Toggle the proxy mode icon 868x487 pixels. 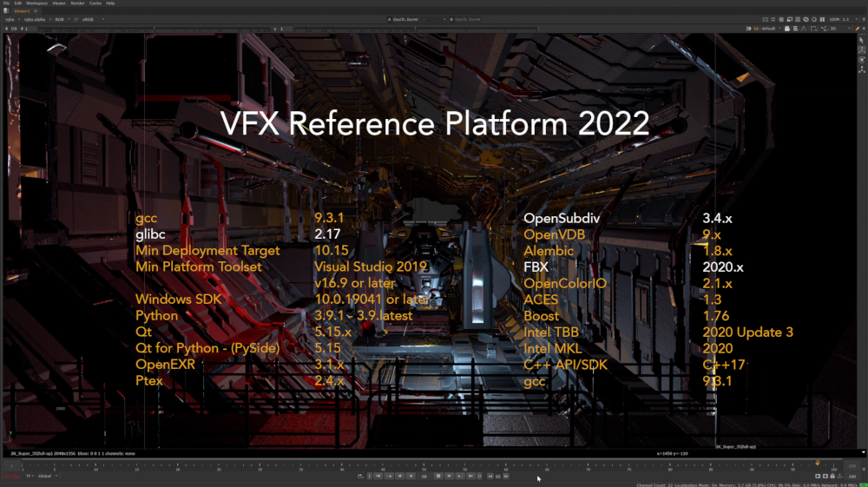coord(789,19)
